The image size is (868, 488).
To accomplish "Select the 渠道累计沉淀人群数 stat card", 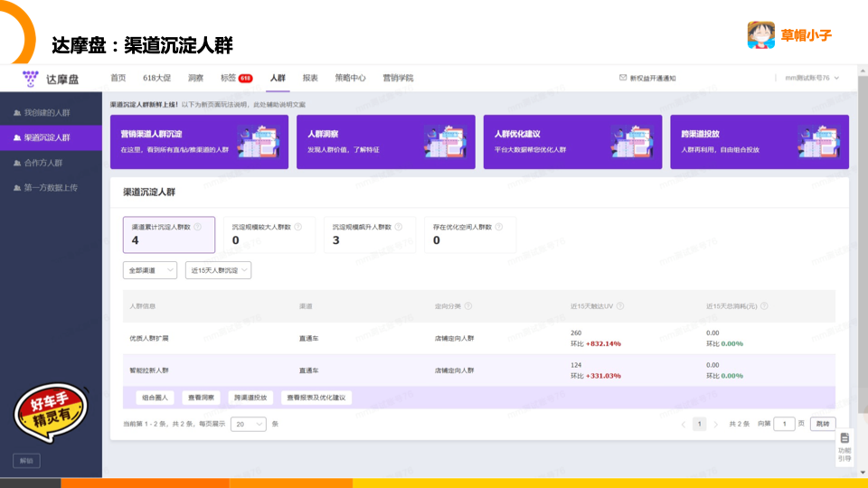I will coord(169,235).
